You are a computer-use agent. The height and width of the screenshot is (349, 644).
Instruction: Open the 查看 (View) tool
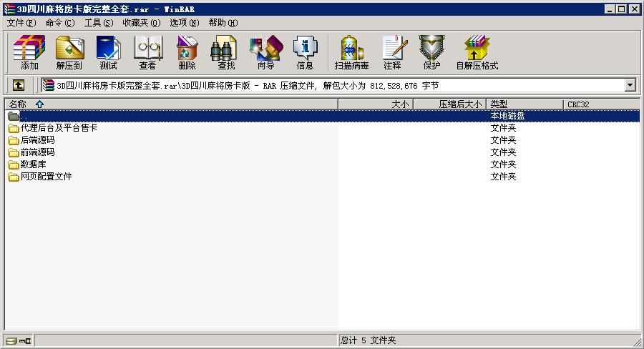click(x=147, y=52)
